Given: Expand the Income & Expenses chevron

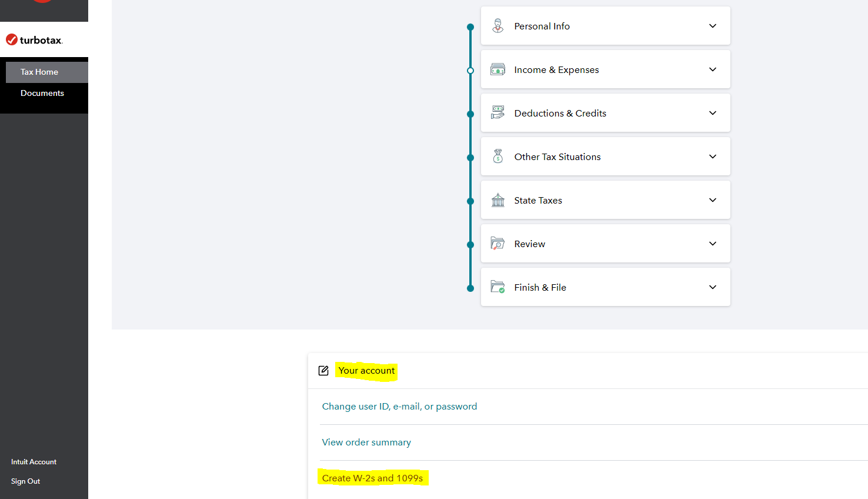Looking at the screenshot, I should [x=713, y=69].
